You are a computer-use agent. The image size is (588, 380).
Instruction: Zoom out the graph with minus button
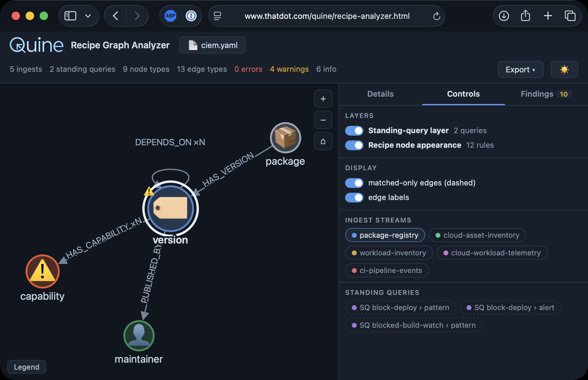click(x=323, y=120)
